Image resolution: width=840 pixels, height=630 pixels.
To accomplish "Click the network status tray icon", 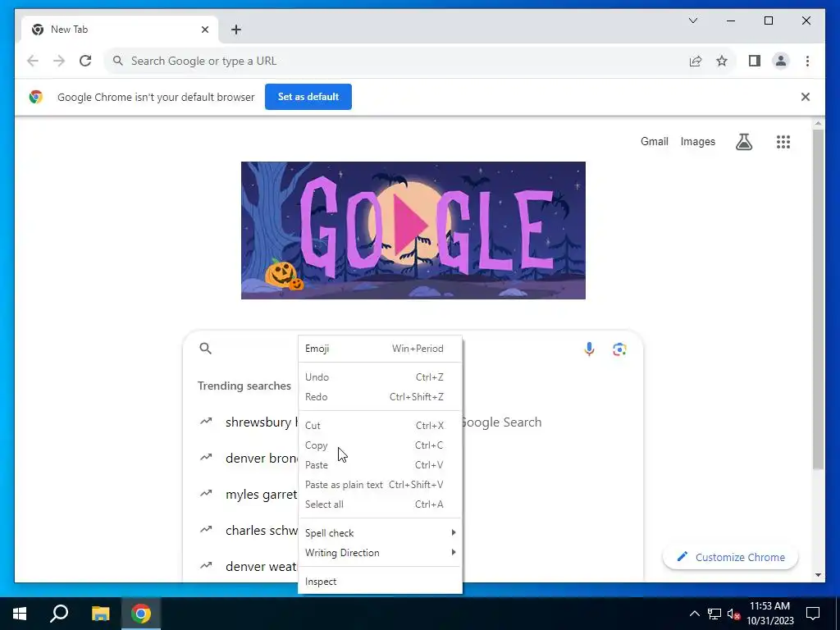I will (x=714, y=614).
